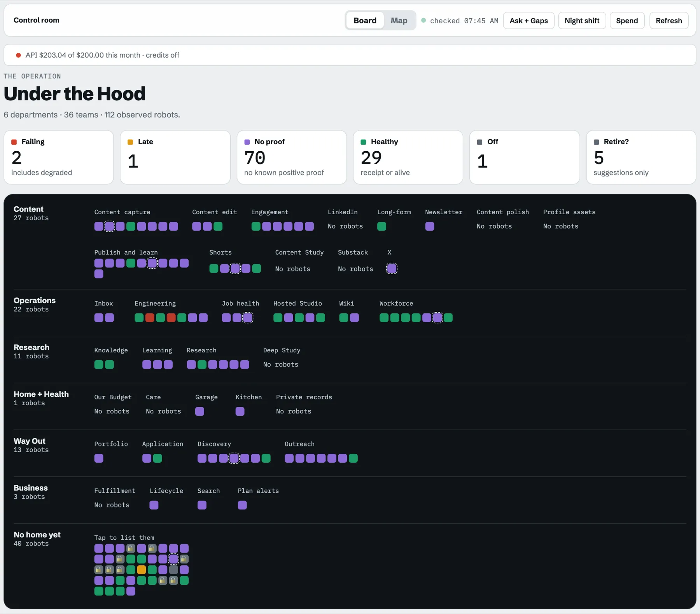Select the second red robot in Engineering
Image resolution: width=700 pixels, height=614 pixels.
[171, 318]
